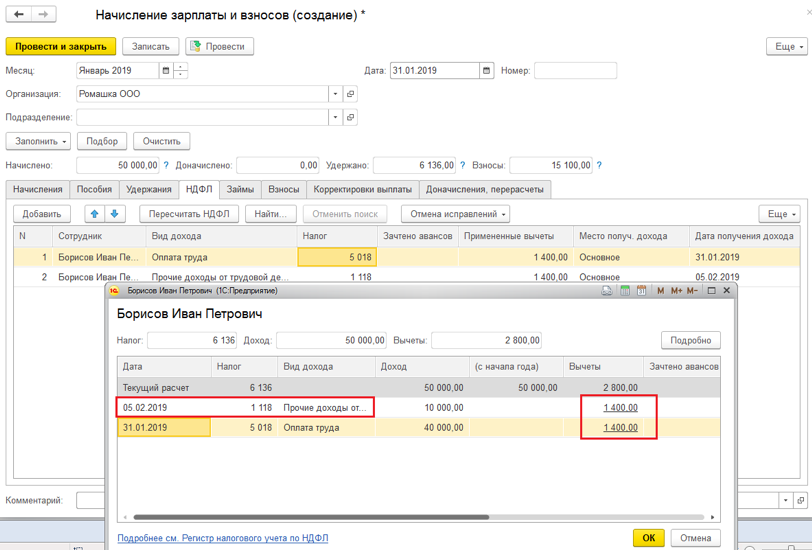Image resolution: width=812 pixels, height=550 pixels.
Task: Open the Отмена исправлений dropdown
Action: 456,214
